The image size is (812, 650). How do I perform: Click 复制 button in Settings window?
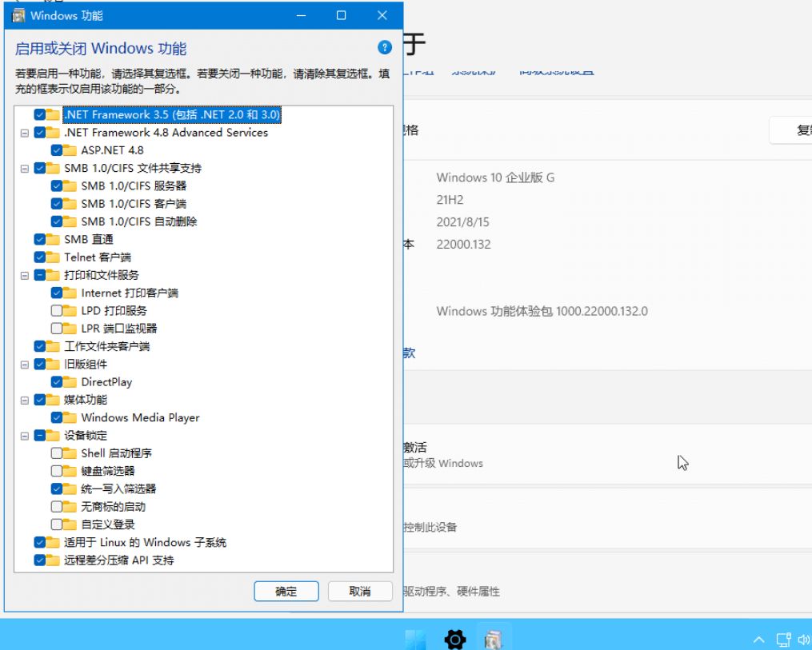tap(790, 130)
